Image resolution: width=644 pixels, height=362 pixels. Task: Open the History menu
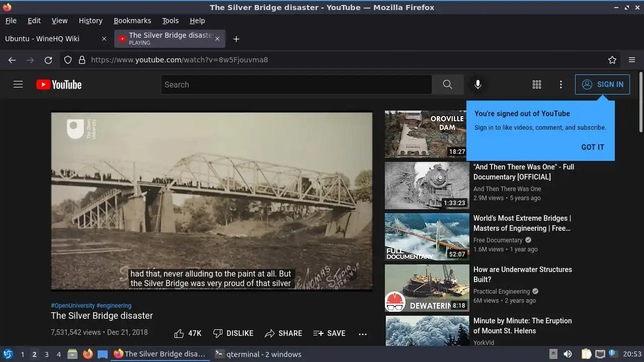pos(91,21)
